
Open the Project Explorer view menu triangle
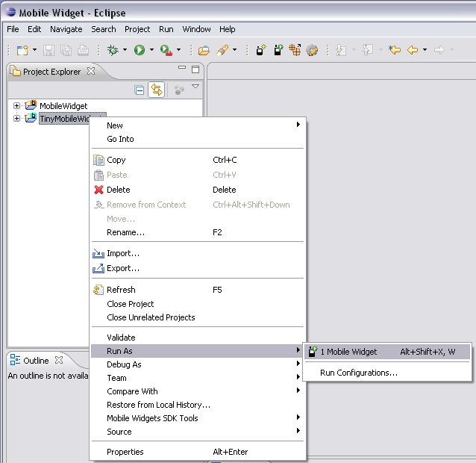click(195, 87)
